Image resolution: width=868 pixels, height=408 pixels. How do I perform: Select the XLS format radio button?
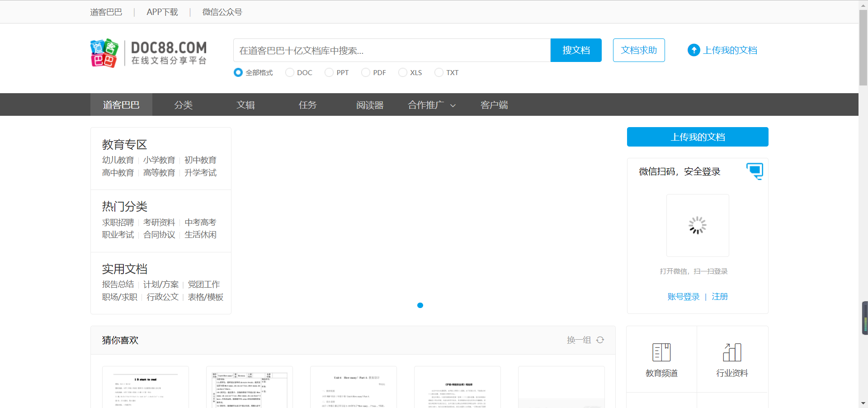point(403,72)
